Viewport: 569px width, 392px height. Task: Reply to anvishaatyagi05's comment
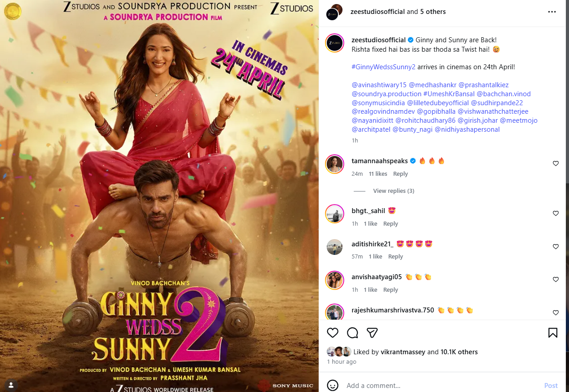[x=391, y=290]
